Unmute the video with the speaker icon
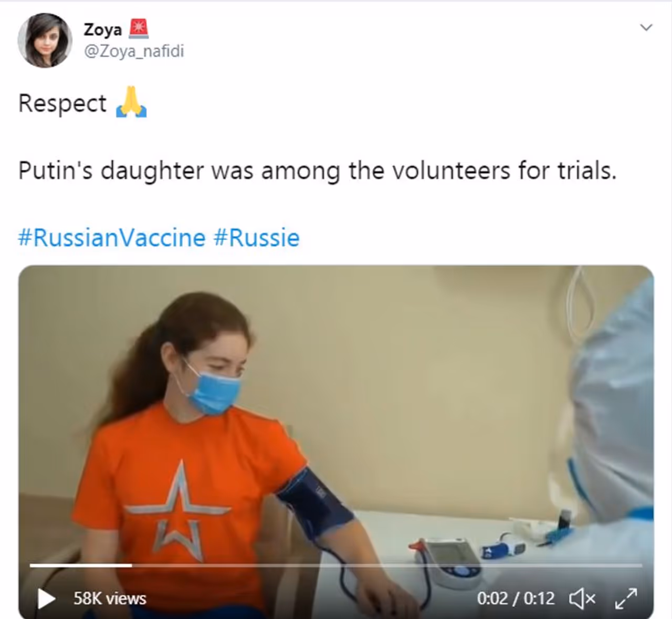Image resolution: width=672 pixels, height=619 pixels. 583,599
